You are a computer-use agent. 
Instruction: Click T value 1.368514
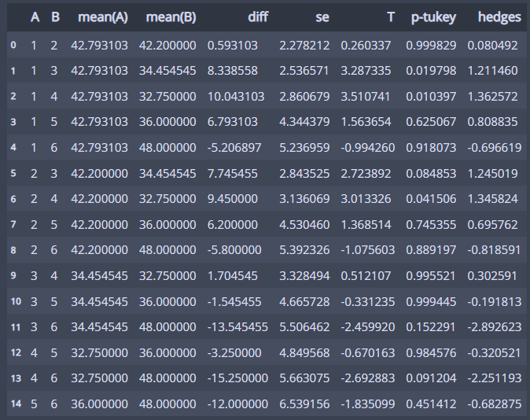pyautogui.click(x=366, y=225)
